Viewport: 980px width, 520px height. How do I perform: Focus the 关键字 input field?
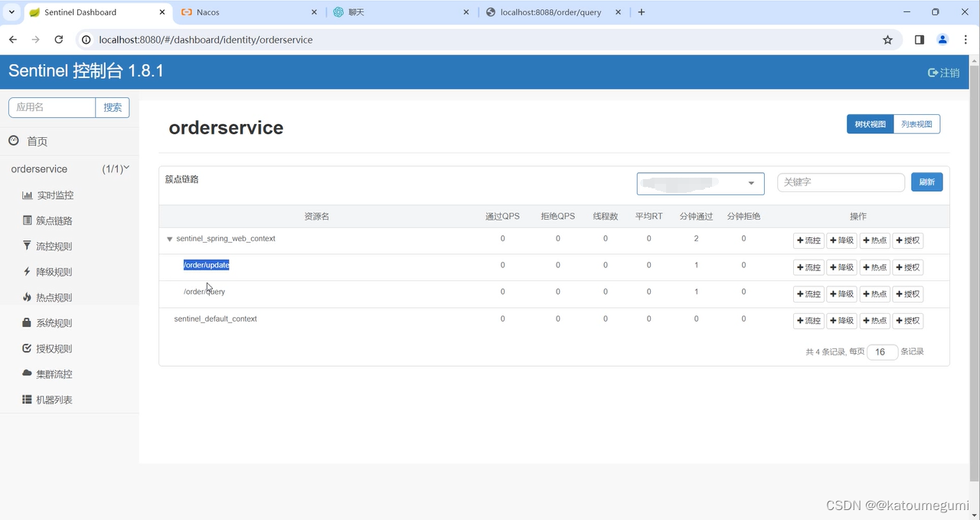tap(841, 182)
